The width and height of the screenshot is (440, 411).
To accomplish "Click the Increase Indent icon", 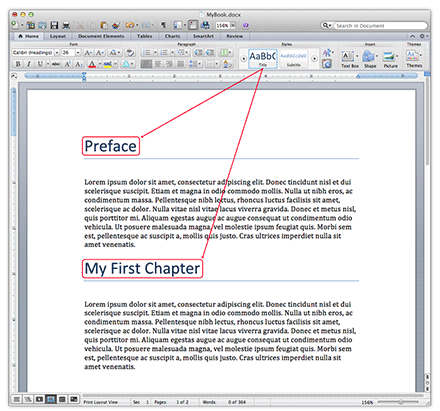I will point(210,53).
